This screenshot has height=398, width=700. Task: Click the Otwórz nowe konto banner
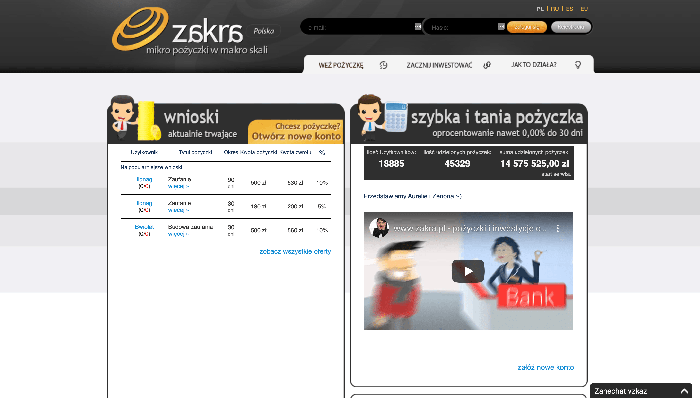[296, 132]
